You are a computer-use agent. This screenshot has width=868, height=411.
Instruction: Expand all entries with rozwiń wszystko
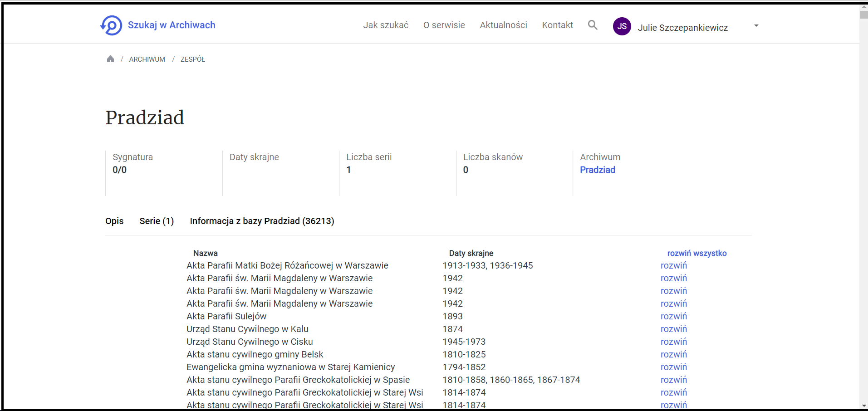point(696,253)
